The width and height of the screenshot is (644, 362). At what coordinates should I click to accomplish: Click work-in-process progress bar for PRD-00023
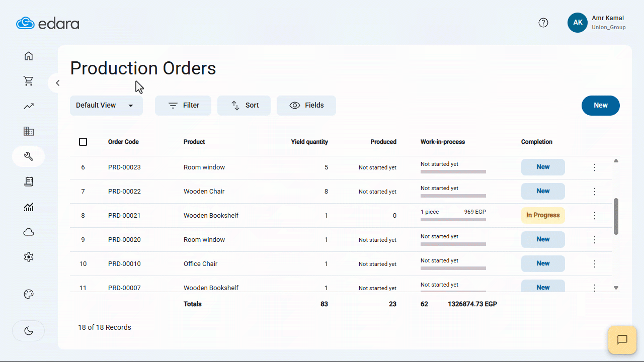[453, 171]
